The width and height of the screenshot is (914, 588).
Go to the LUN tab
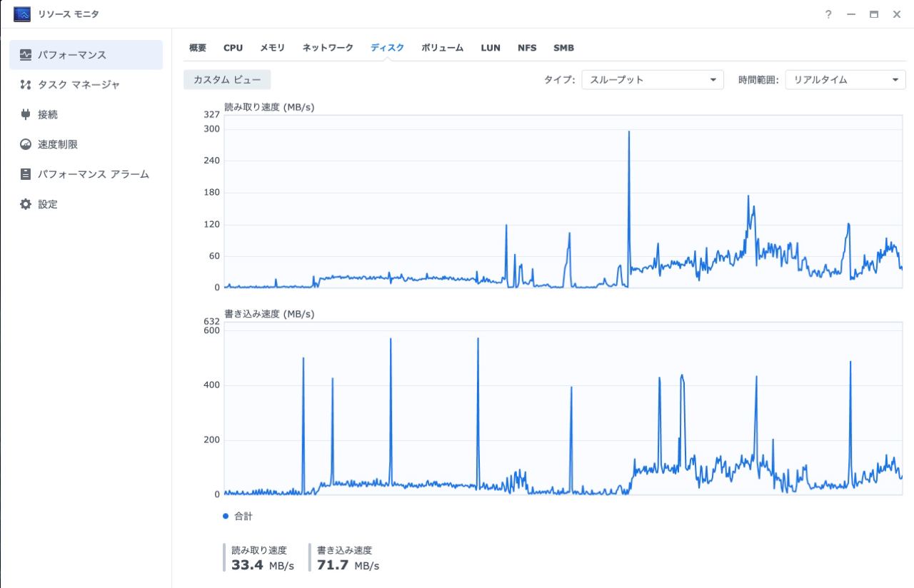pos(491,48)
